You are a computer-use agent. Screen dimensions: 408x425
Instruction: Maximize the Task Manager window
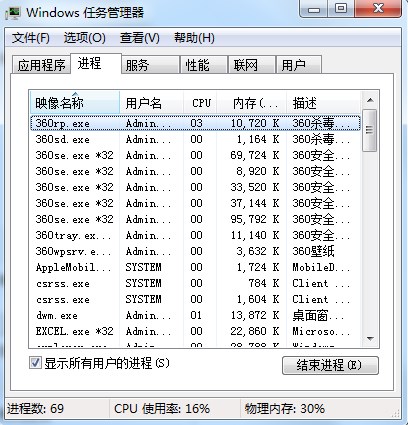click(341, 8)
